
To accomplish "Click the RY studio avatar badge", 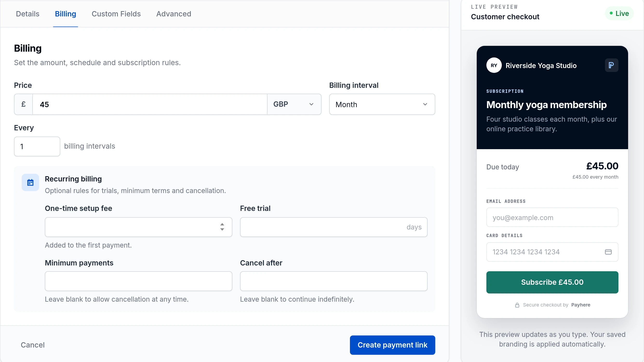I will click(494, 65).
